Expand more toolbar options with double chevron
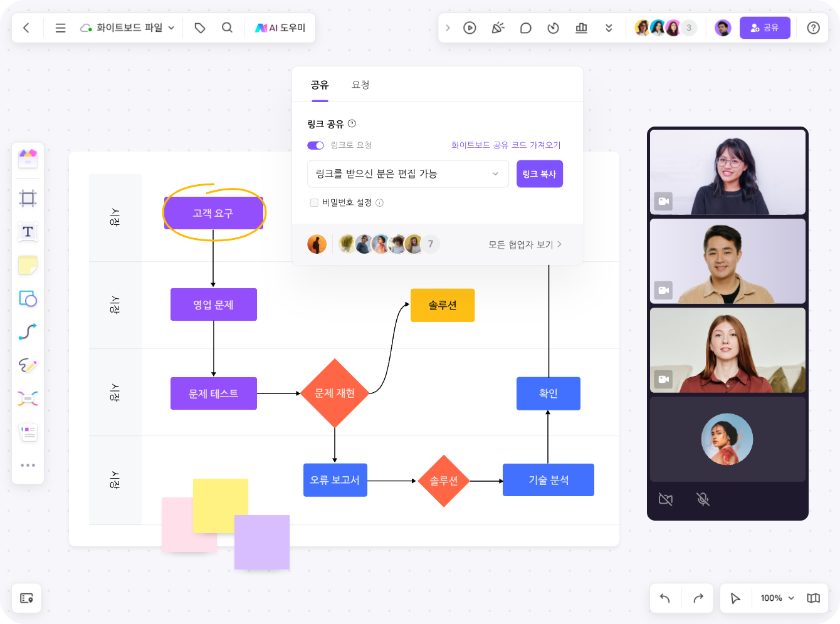Image resolution: width=840 pixels, height=624 pixels. 609,28
